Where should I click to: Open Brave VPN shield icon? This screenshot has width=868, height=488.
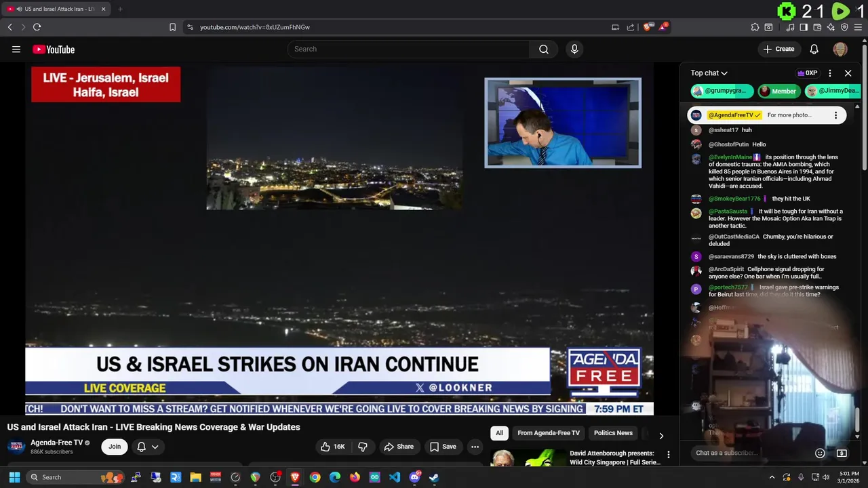844,27
